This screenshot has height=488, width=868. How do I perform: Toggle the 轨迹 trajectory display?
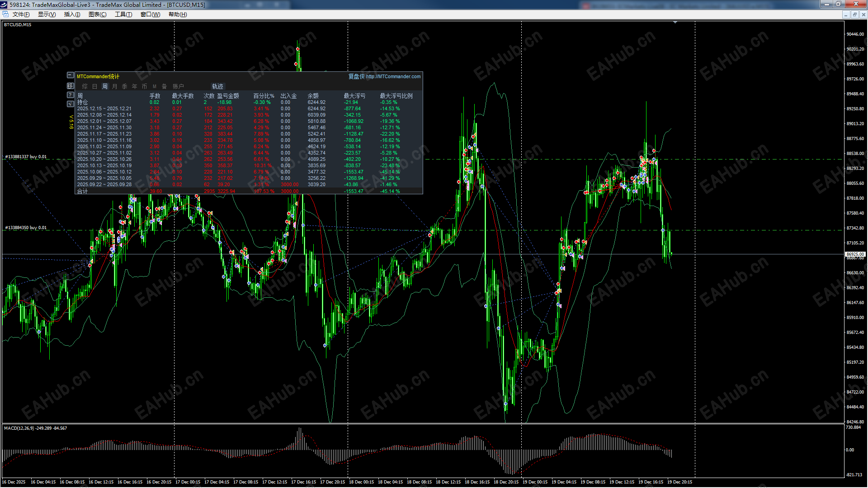tap(217, 86)
